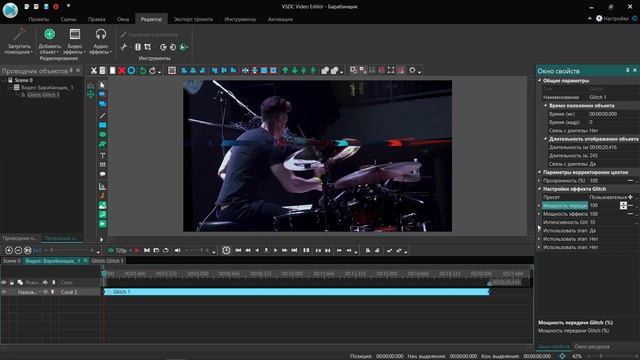Select the blue rectangle shape tool

click(102, 125)
